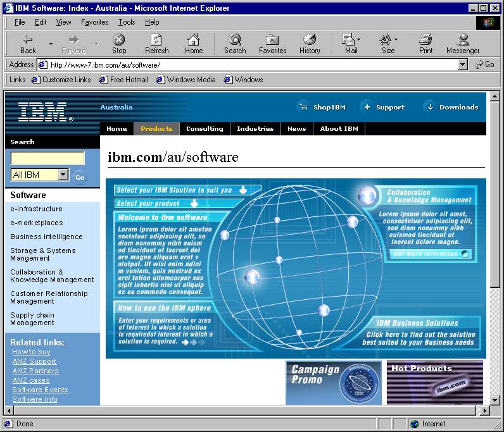Expand Select your IBM Solution dropdown
The height and width of the screenshot is (432, 504).
coord(243,190)
